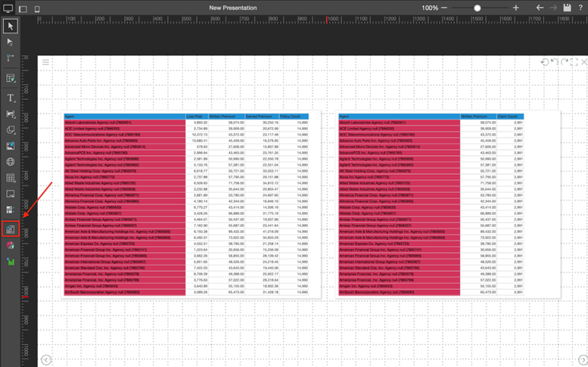This screenshot has height=367, width=588.
Task: Click the loss paid value 4,893.02
Action: coord(201,123)
